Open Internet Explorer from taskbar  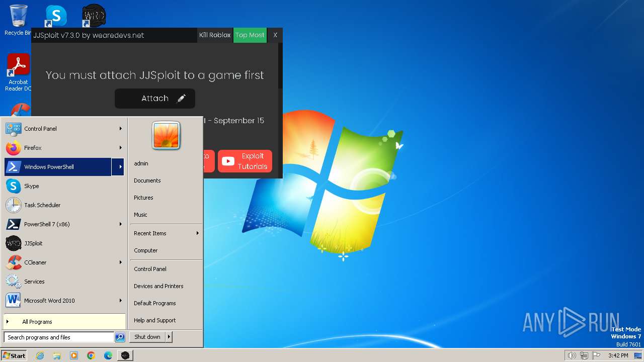40,355
